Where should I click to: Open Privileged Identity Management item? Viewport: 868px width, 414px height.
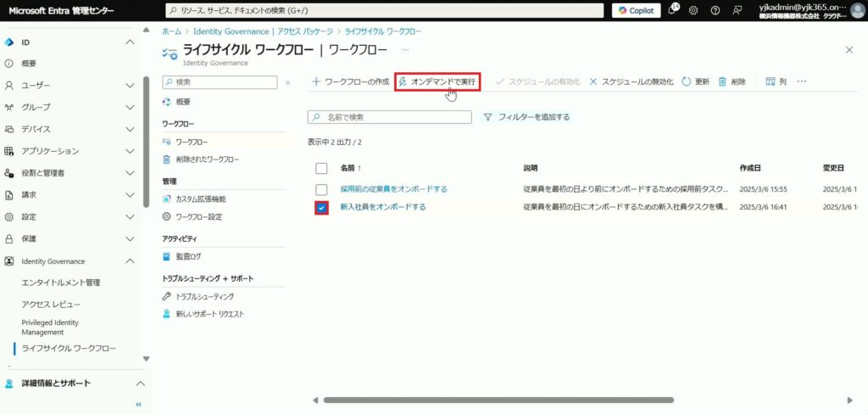coord(50,327)
